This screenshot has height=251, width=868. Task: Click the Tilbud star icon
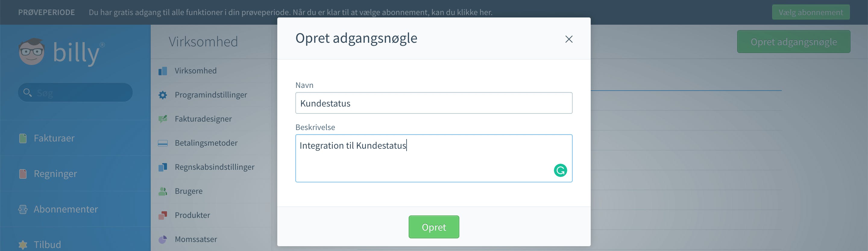pos(23,245)
